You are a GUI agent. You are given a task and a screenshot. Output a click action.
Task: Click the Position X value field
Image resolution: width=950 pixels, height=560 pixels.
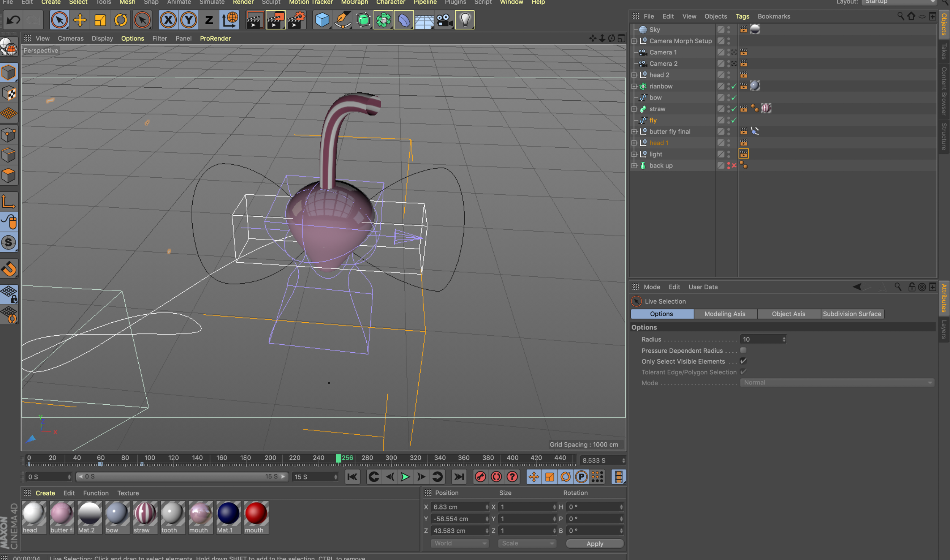pos(460,507)
